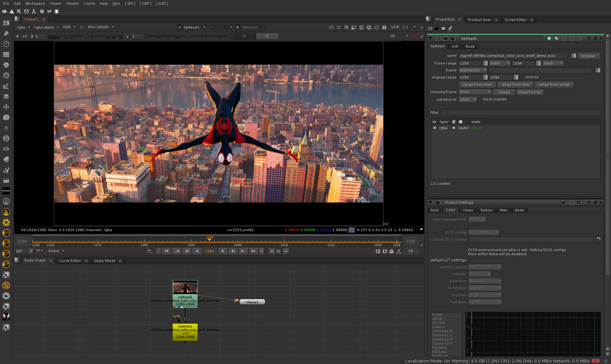This screenshot has width=611, height=364.
Task: Enable the black outside checkbox
Action: point(480,100)
